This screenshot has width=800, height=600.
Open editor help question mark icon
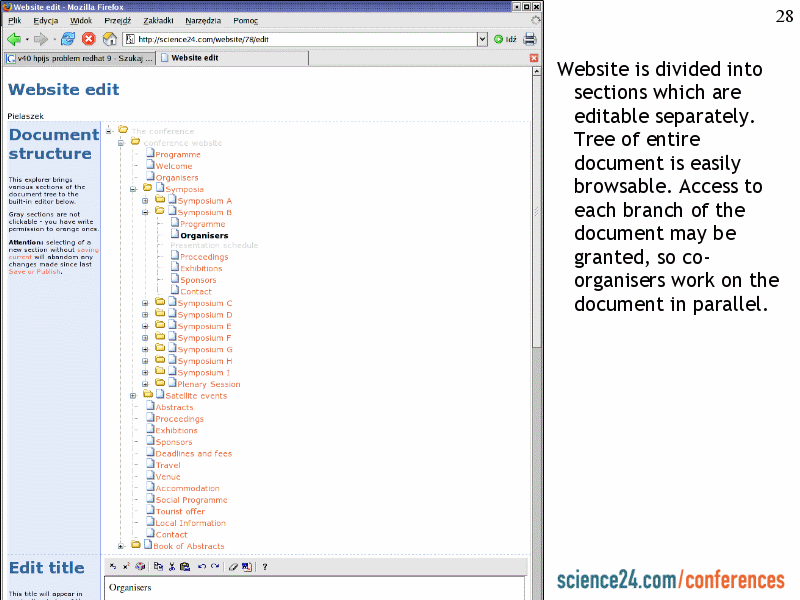(265, 567)
